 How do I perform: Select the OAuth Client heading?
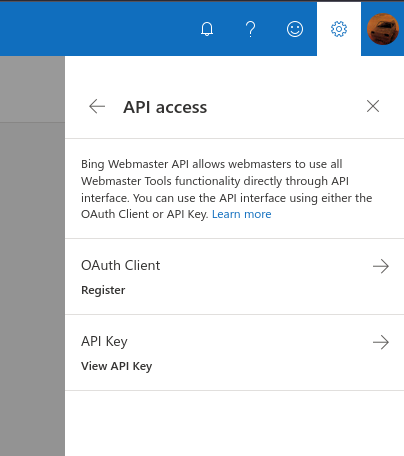coord(121,265)
